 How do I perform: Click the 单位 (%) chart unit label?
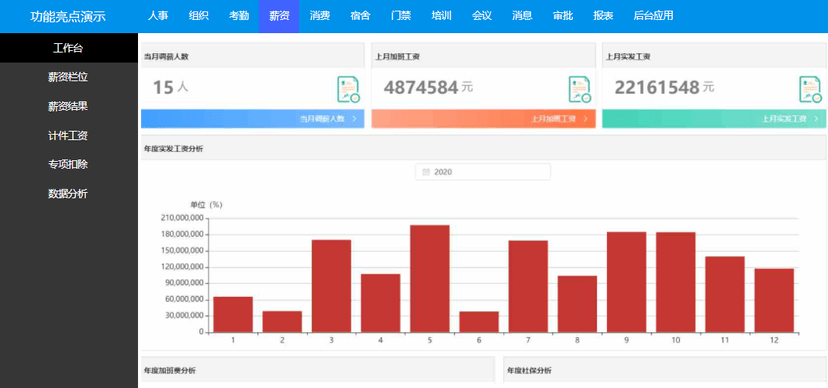pos(206,205)
